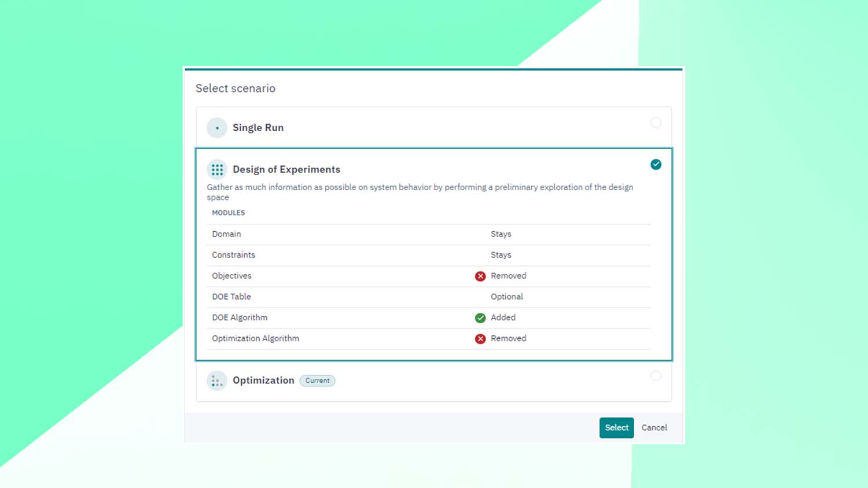Toggle the checked Design of Experiments radio

coord(656,165)
